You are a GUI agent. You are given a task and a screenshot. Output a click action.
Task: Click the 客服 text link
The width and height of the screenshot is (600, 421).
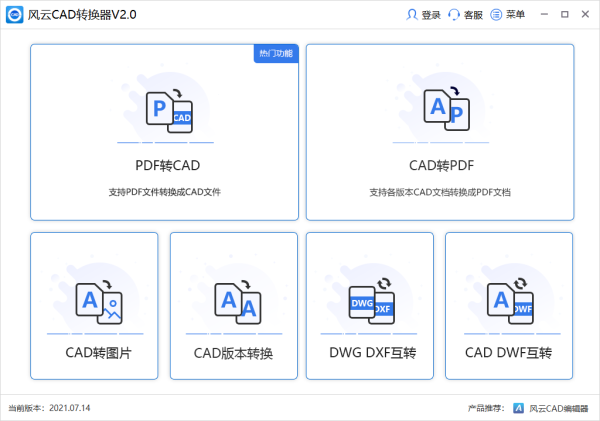click(x=473, y=15)
